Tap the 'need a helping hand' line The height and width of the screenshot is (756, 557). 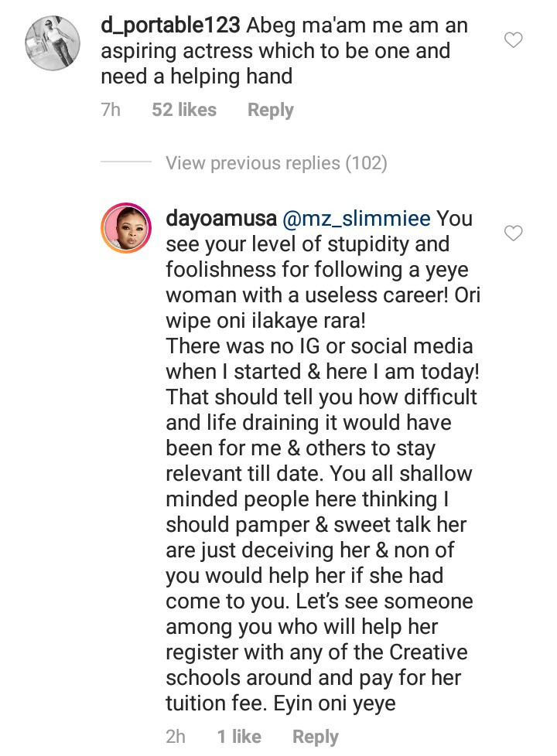[x=196, y=77]
